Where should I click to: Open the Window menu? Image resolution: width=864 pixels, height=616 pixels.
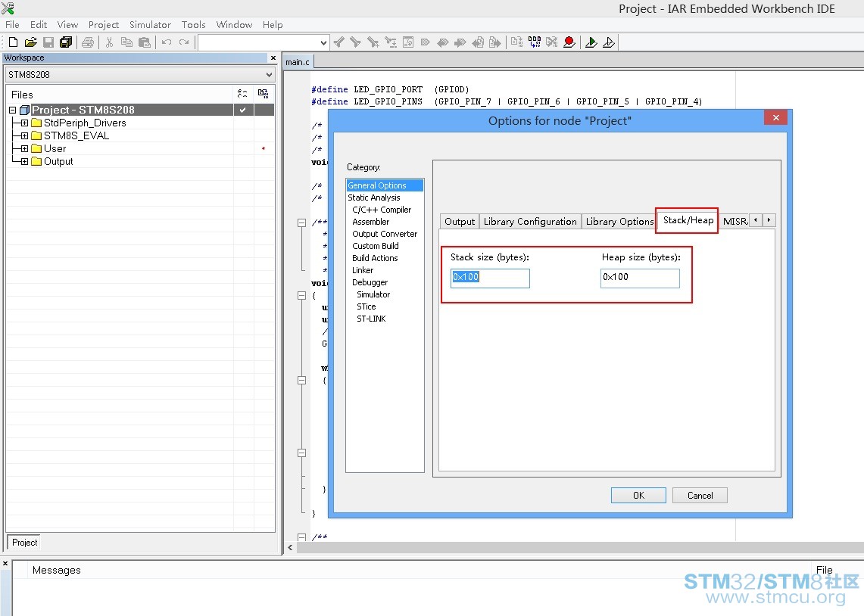pyautogui.click(x=234, y=25)
